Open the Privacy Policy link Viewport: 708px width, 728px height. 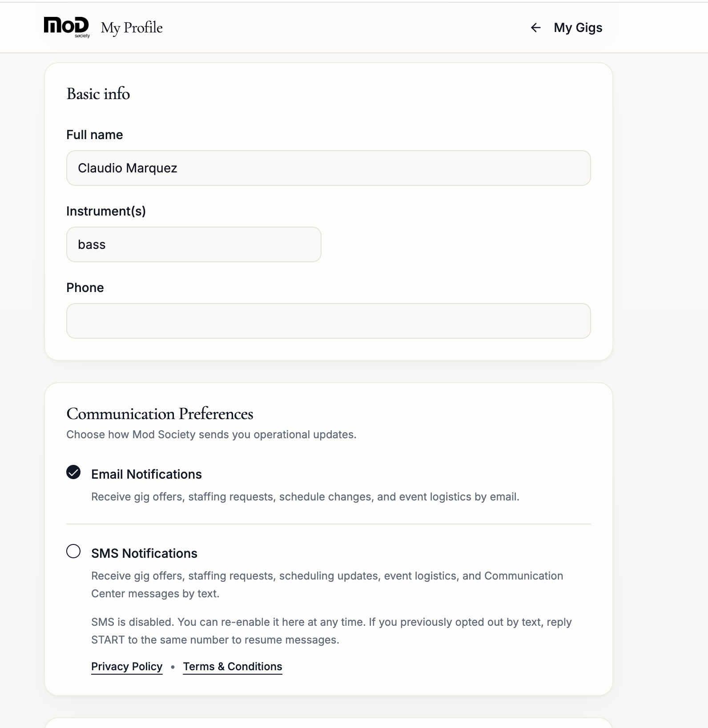click(x=127, y=667)
